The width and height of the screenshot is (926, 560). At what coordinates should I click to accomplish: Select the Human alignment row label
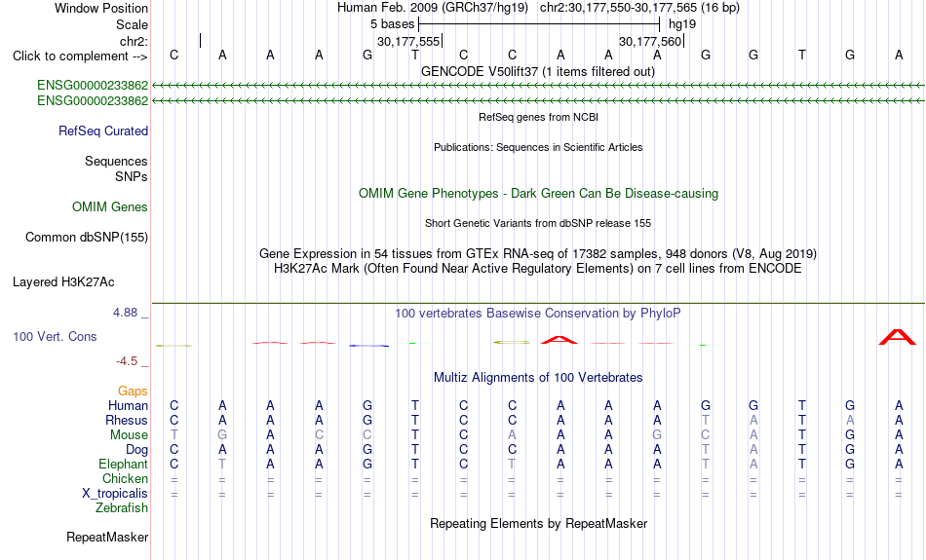128,405
